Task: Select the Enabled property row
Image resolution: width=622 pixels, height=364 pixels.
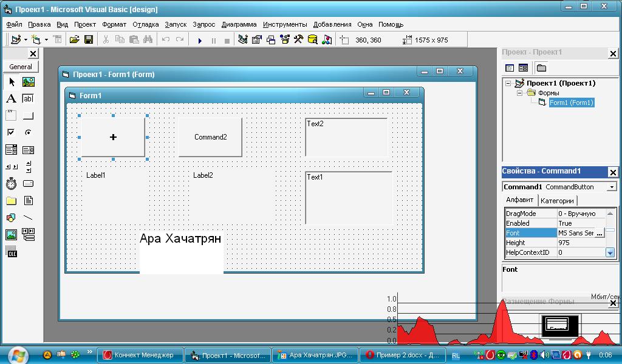Action: click(x=555, y=223)
